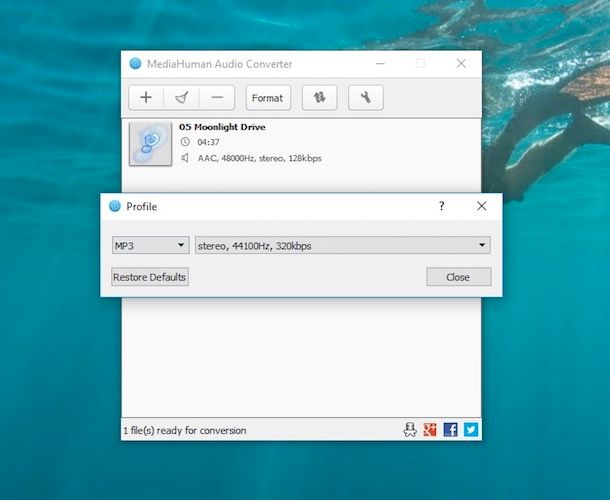
Task: Open settings with the wrench icon
Action: [x=366, y=98]
